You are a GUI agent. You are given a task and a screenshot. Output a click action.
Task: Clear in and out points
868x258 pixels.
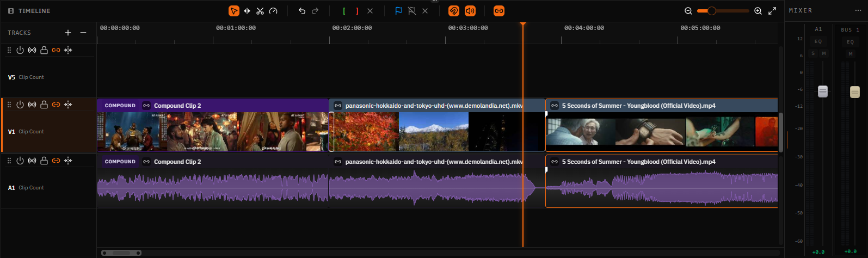click(370, 11)
